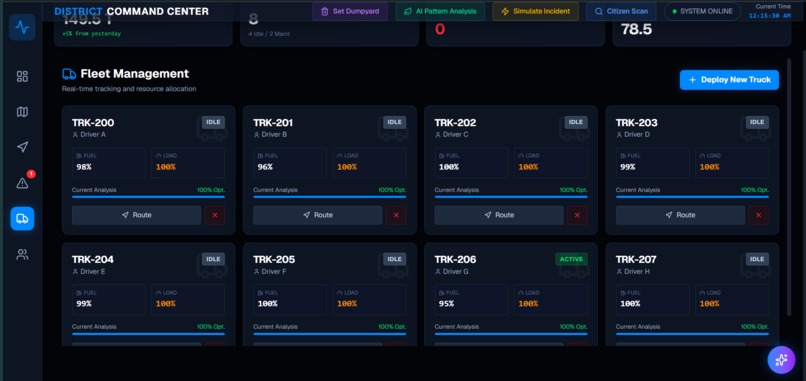Click the TRK-206 card title
806x381 pixels.
[455, 259]
